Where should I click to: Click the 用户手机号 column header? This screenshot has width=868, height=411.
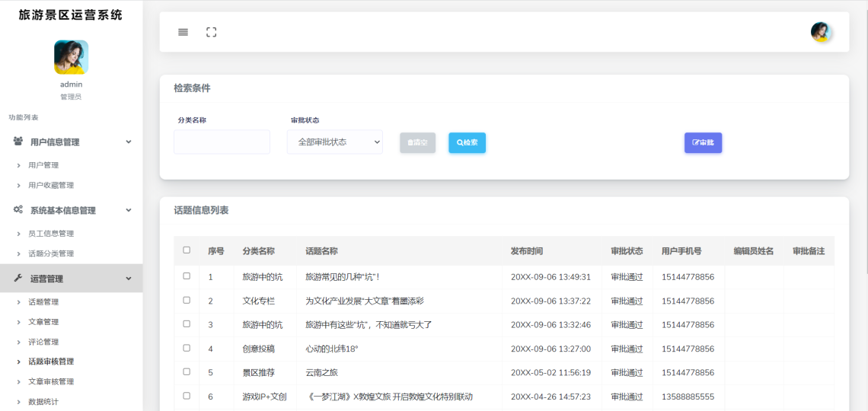point(681,251)
